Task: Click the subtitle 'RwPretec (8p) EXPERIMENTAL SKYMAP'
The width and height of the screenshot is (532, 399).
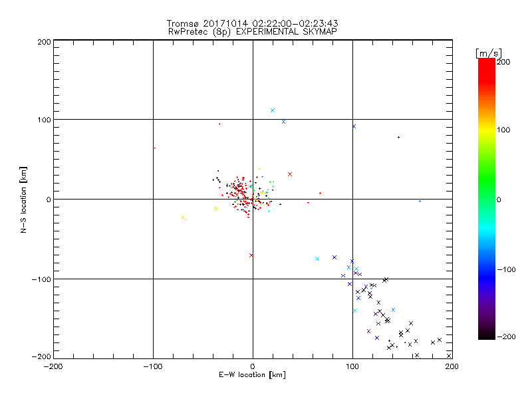Action: [253, 32]
